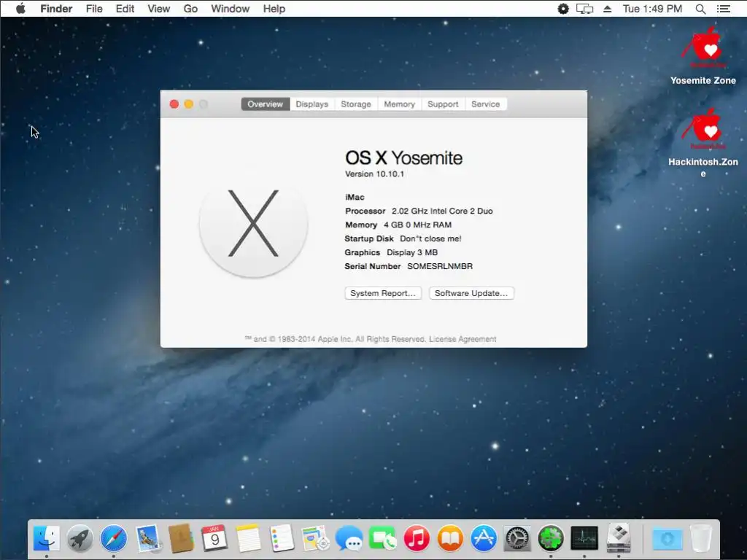This screenshot has height=560, width=747.
Task: Open the File menu
Action: point(94,9)
